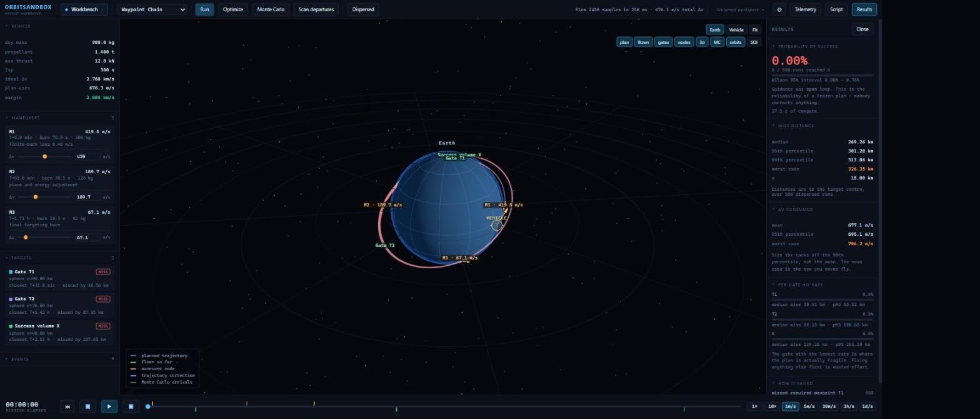Image resolution: width=980 pixels, height=419 pixels.
Task: Open the Workbench mode selector
Action: click(x=84, y=9)
